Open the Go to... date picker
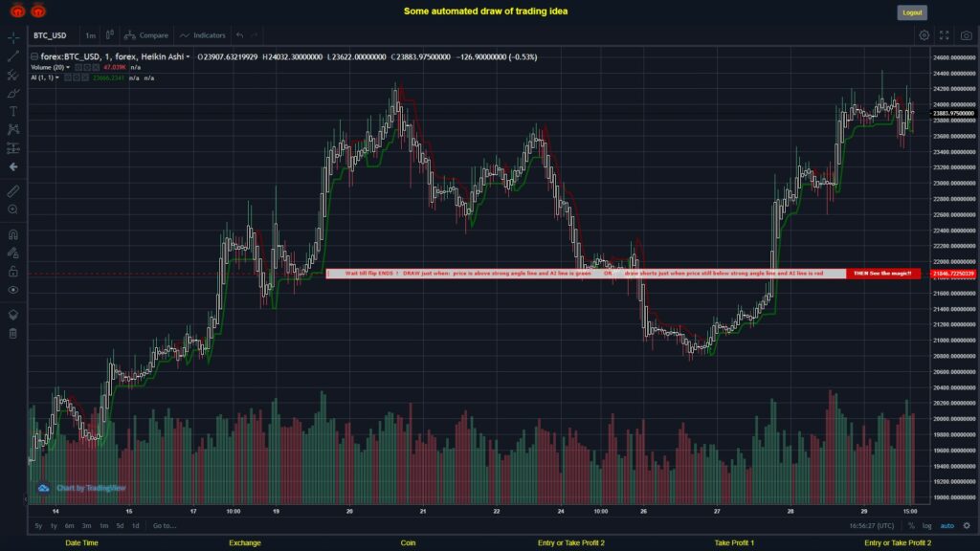Screen dimensions: 980x551 click(165, 526)
